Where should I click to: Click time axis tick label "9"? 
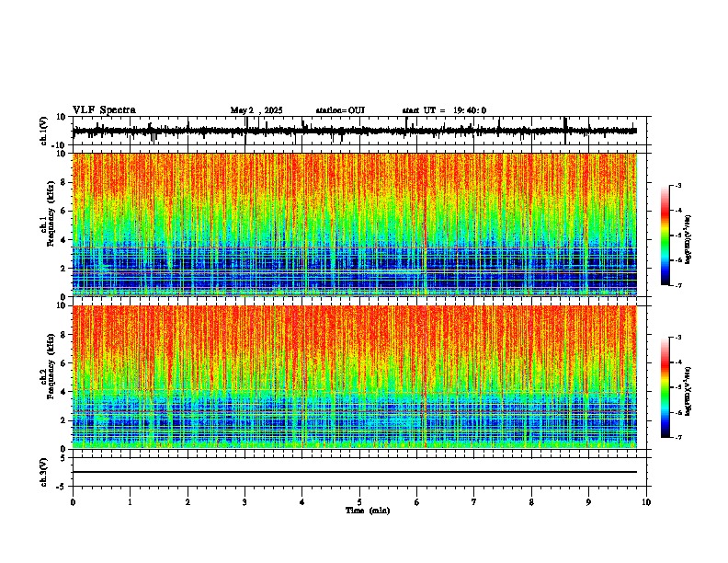[x=588, y=502]
